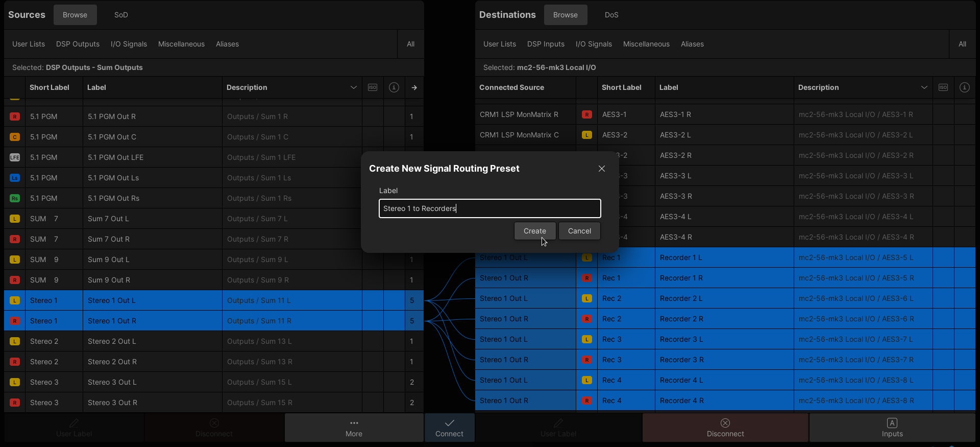The image size is (980, 447).
Task: Click the ISO icon in Destinations header
Action: (x=943, y=87)
